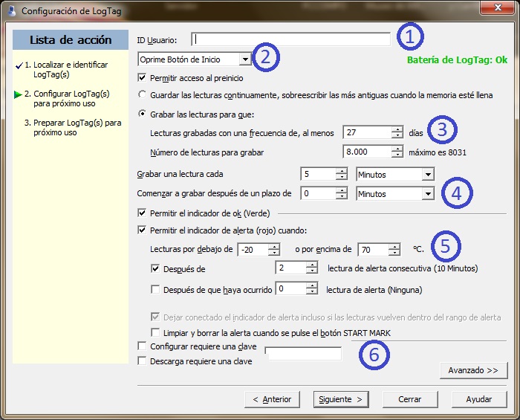Click the Batería de LogTag: Ok status text

(457, 60)
